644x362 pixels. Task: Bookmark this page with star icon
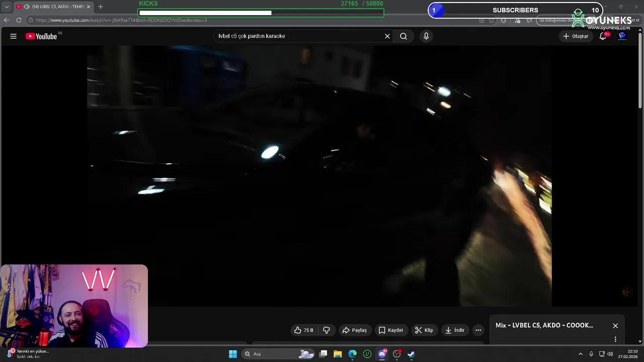click(492, 20)
